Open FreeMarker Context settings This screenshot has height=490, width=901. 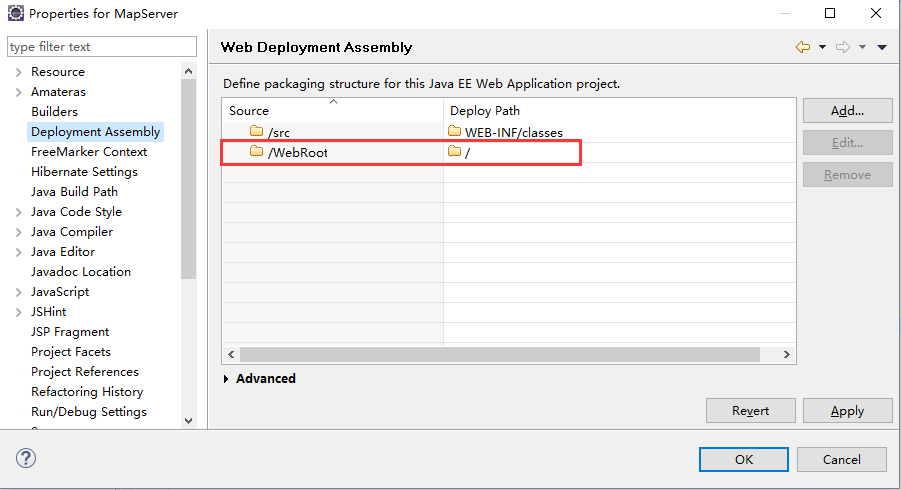(89, 152)
